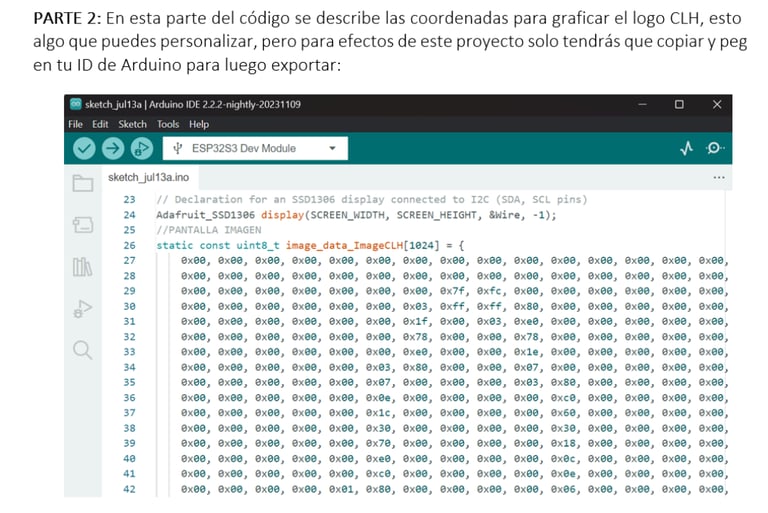Image resolution: width=768 pixels, height=513 pixels.
Task: Click the 0x7f value on line 29
Action: 452,291
